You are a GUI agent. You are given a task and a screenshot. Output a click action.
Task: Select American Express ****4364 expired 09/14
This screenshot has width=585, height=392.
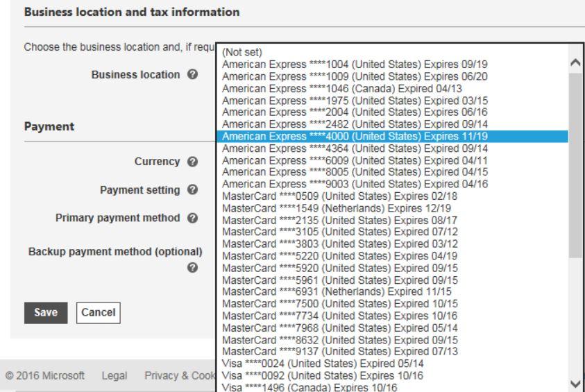pyautogui.click(x=392, y=148)
